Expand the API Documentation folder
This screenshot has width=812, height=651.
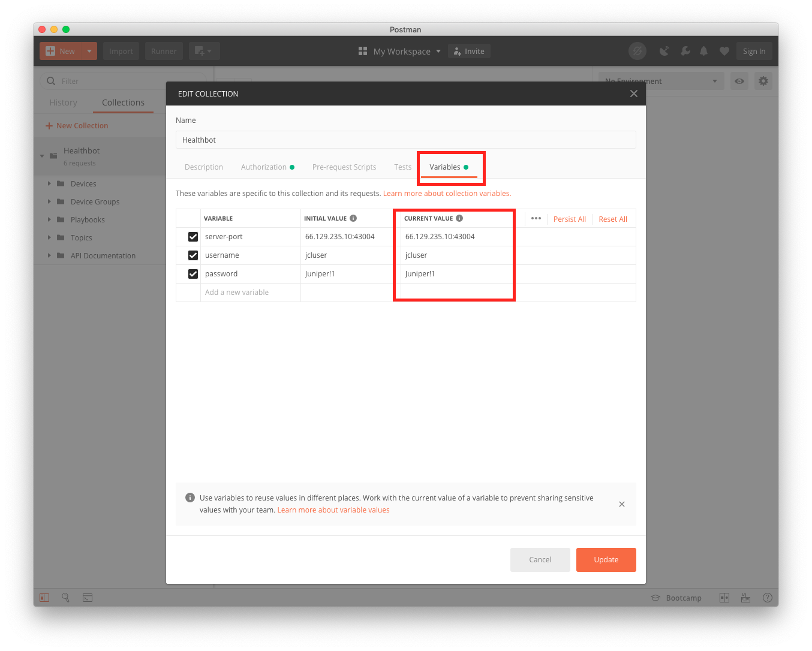click(x=49, y=255)
